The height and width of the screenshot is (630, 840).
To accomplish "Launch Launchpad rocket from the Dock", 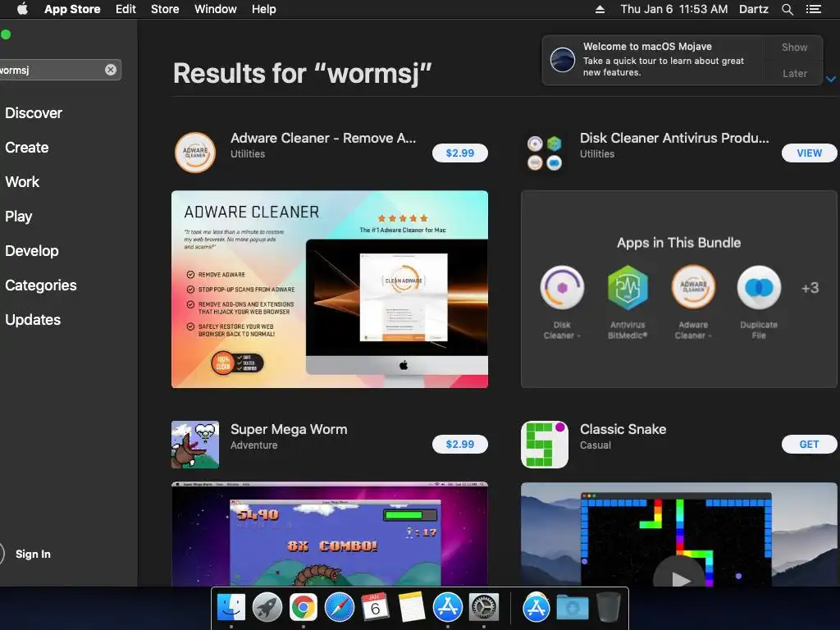I will (x=267, y=607).
